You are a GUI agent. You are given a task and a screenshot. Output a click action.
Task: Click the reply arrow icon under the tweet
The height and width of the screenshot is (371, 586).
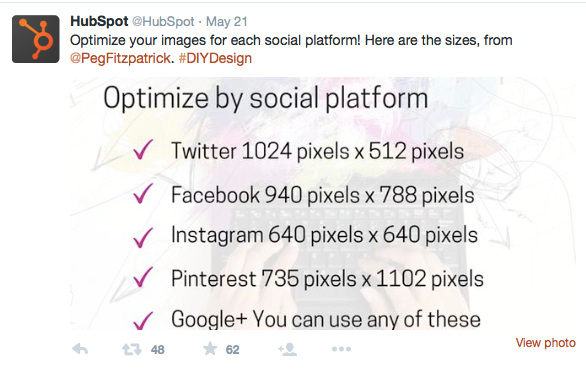tap(80, 349)
